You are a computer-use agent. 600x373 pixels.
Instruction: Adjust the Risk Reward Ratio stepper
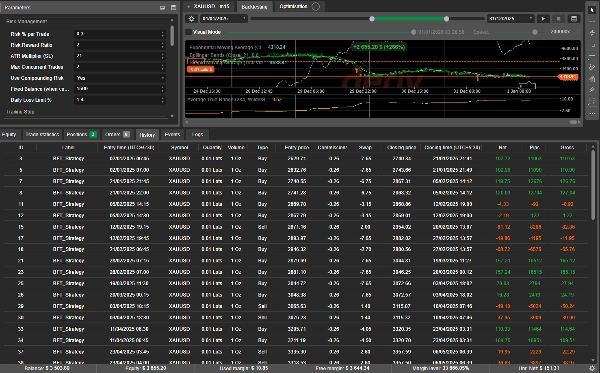[163, 45]
